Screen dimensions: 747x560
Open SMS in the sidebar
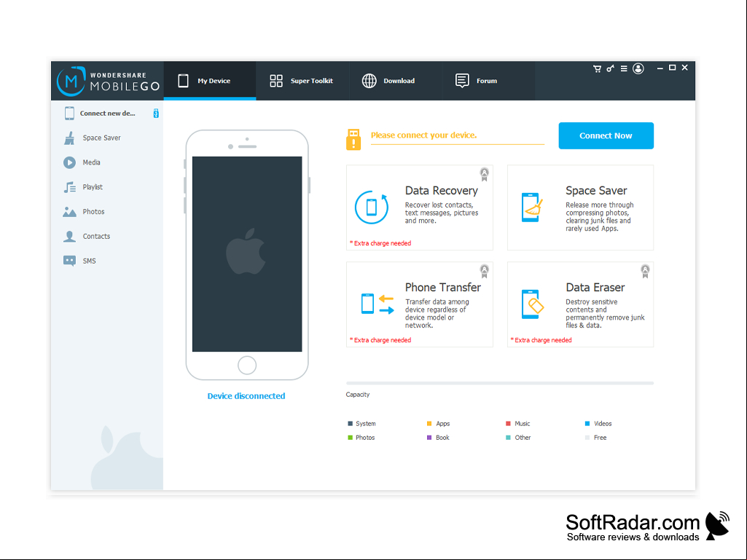point(107,261)
